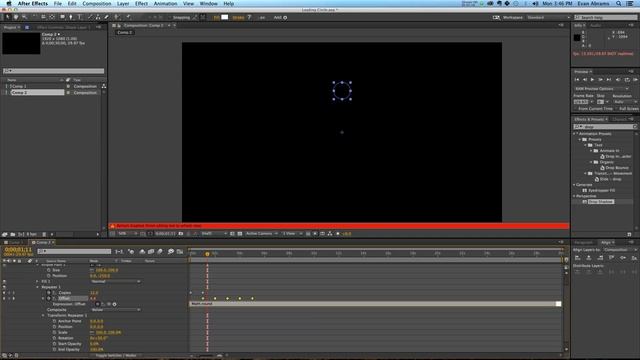Open the Animation menu
The image size is (640, 360).
165,3
